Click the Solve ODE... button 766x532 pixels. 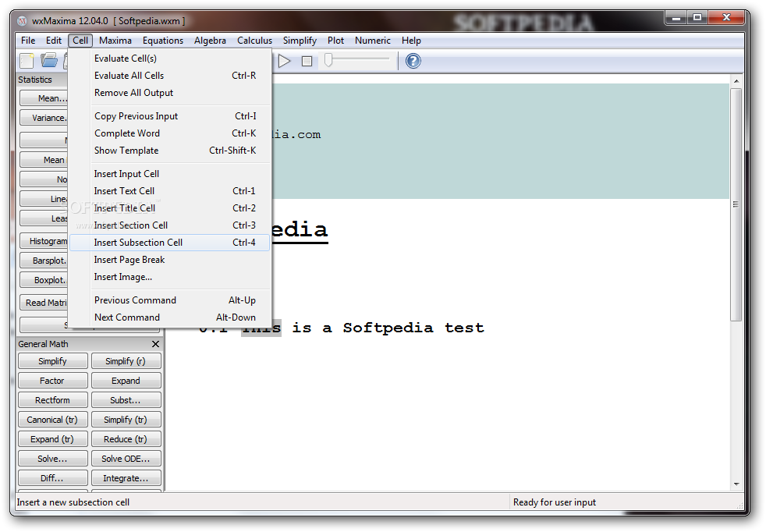point(126,459)
